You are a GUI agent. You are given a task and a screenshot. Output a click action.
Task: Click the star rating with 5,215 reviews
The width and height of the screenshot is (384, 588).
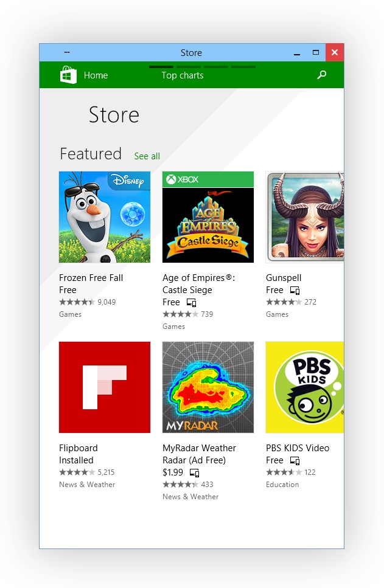coord(77,472)
